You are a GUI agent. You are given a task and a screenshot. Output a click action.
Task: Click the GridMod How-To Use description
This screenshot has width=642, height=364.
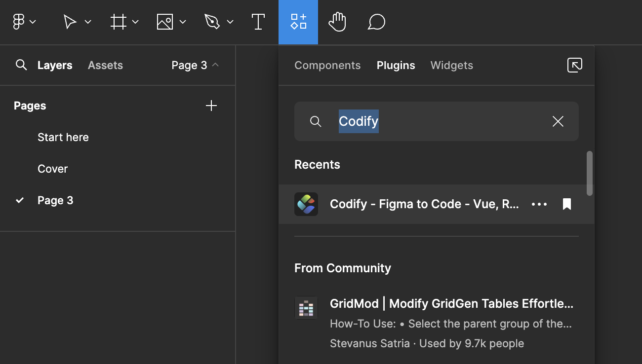pyautogui.click(x=451, y=324)
